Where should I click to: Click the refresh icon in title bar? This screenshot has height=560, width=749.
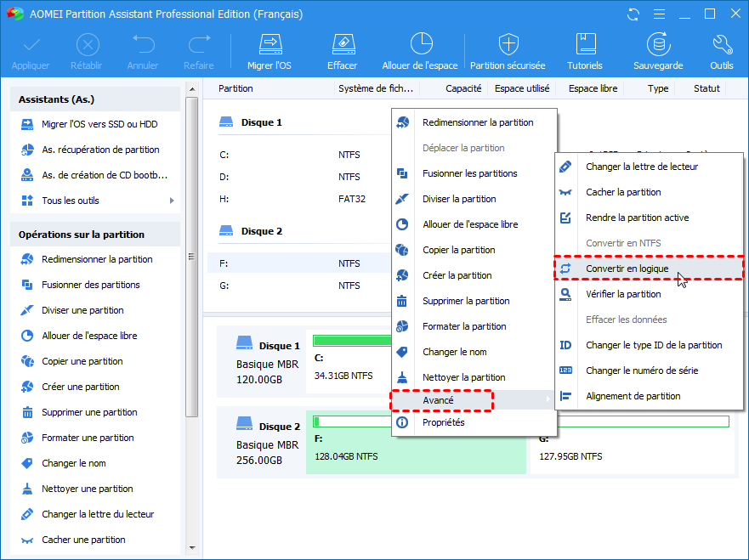(x=633, y=14)
